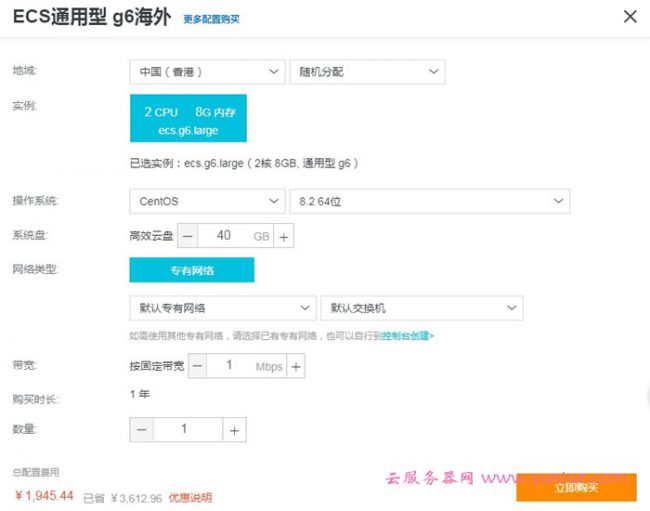The width and height of the screenshot is (650, 511).
Task: Click the 立即购买 button
Action: (576, 487)
